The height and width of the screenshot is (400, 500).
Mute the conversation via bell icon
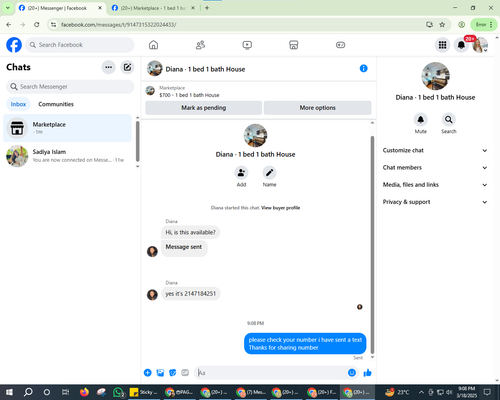click(421, 119)
